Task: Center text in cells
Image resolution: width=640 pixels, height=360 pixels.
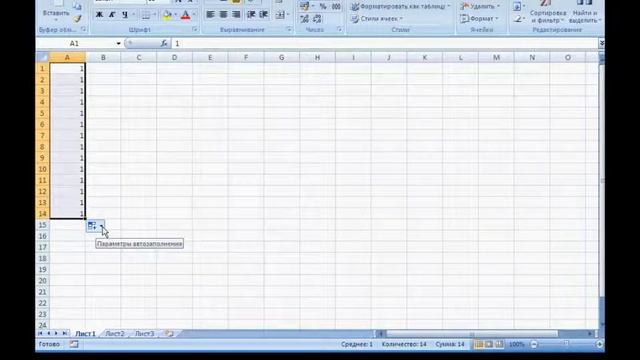Action: coord(223,15)
